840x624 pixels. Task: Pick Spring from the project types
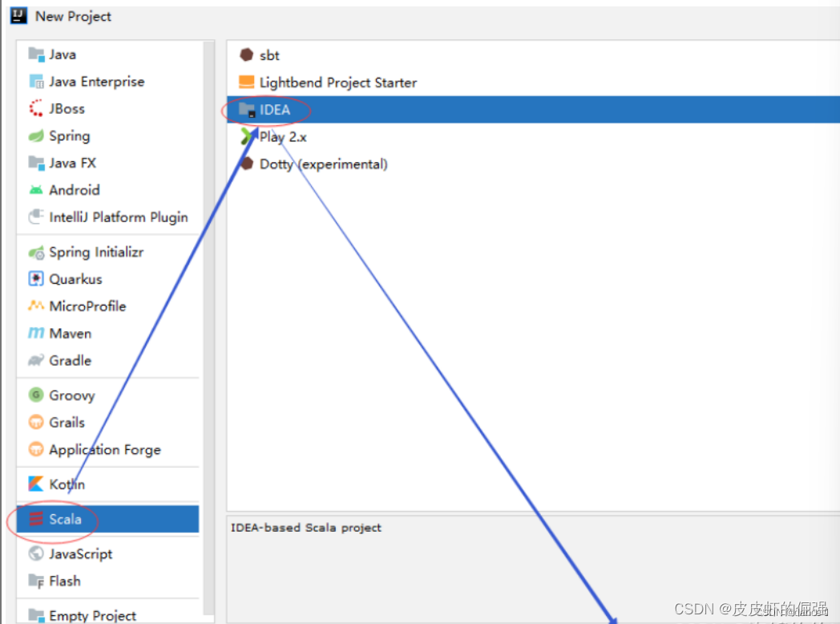(x=70, y=136)
